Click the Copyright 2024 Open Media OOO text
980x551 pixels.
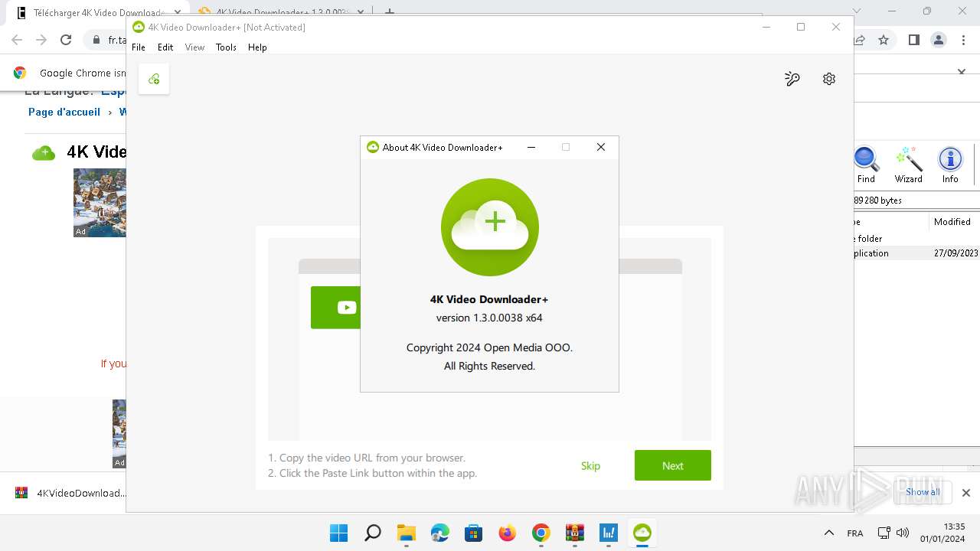[x=489, y=347]
